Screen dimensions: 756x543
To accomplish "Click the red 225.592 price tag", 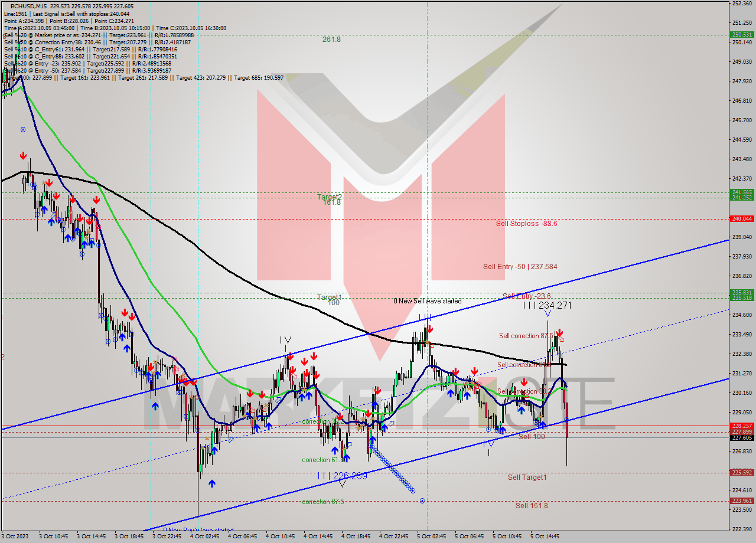I will [742, 472].
